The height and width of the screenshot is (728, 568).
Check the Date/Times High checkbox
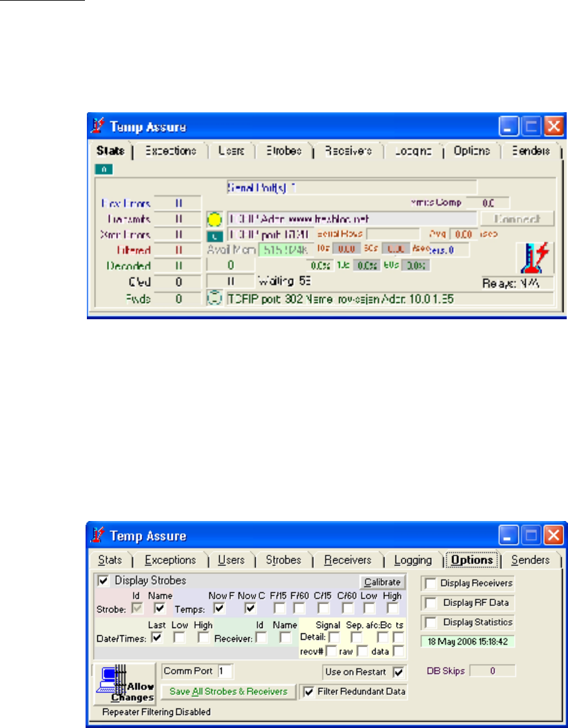[x=203, y=637]
